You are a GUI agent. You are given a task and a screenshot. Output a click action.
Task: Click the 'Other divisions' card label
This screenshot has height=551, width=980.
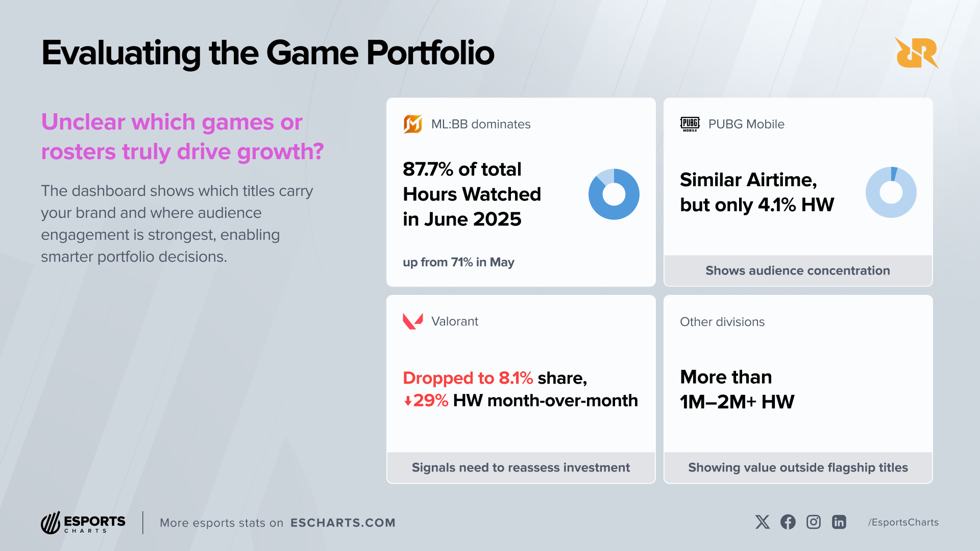click(722, 322)
